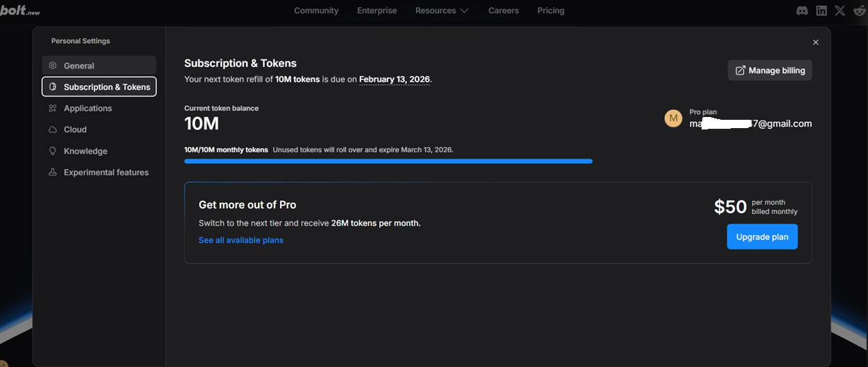Open the Careers menu item
Image resolution: width=868 pixels, height=367 pixels.
(x=503, y=10)
